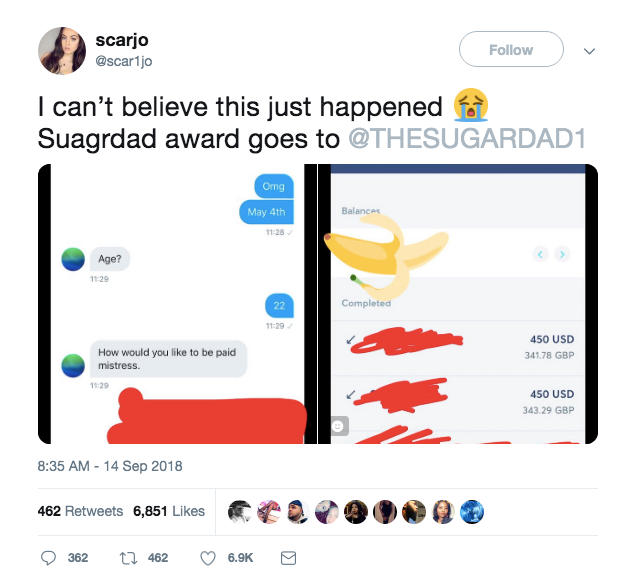
Task: Expand the tweet options chevron
Action: pyautogui.click(x=589, y=51)
